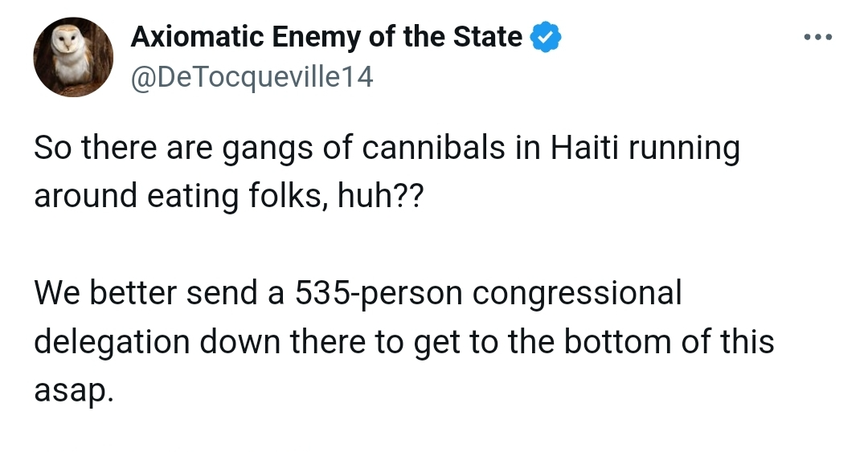Click the word "So" starting the tweet
The width and height of the screenshot is (868, 452).
click(51, 150)
